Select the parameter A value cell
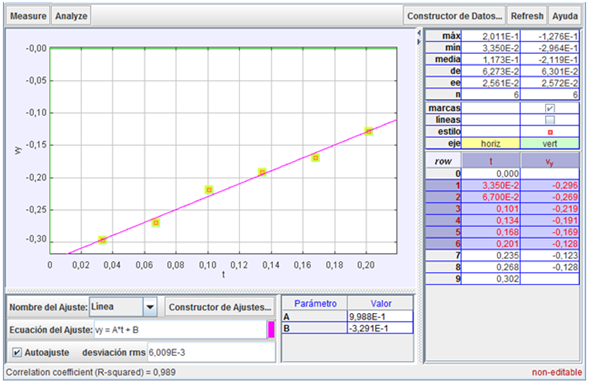This screenshot has width=590, height=387. [380, 316]
